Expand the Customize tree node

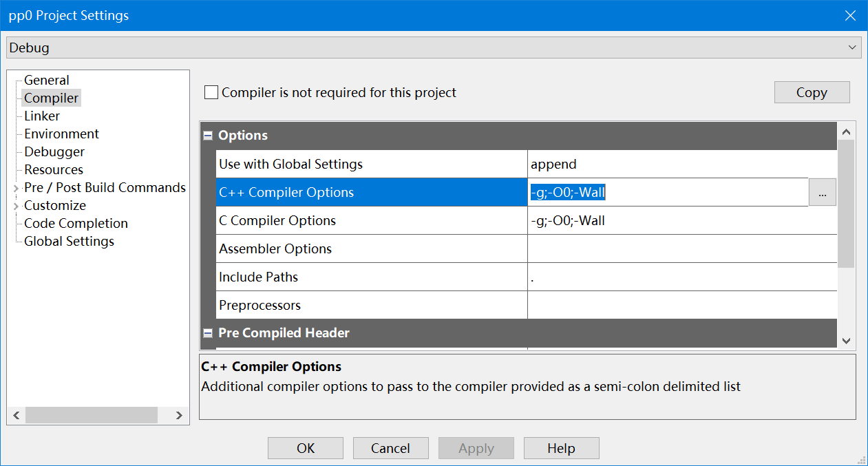tap(16, 206)
